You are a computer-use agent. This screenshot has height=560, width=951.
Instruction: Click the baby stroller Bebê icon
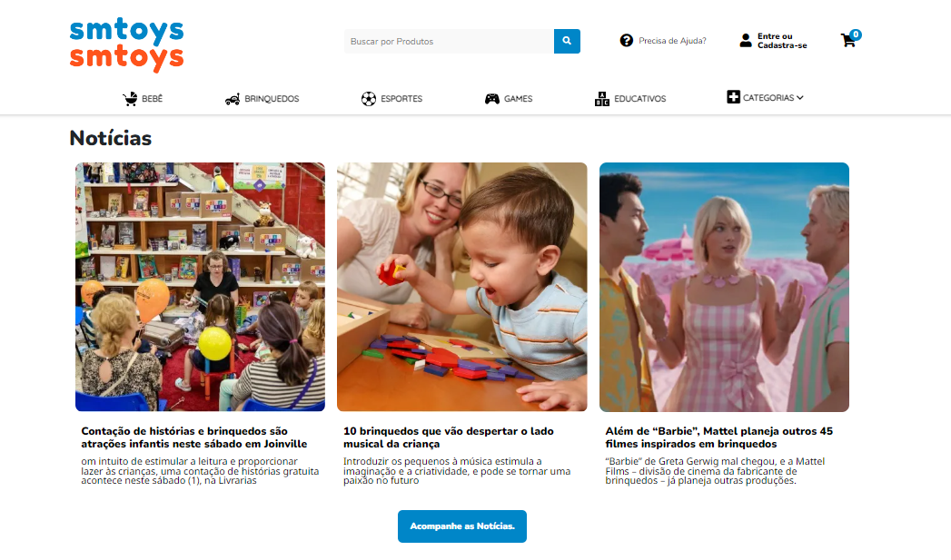130,99
